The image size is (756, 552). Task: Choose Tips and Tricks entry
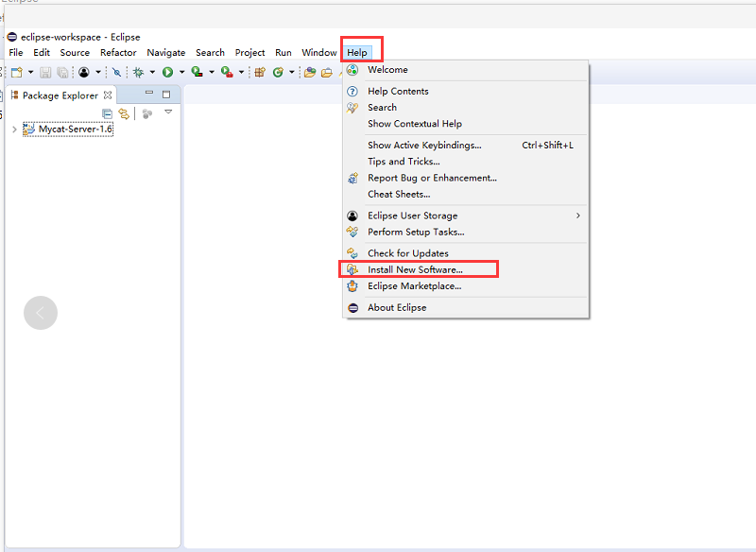tap(466, 162)
